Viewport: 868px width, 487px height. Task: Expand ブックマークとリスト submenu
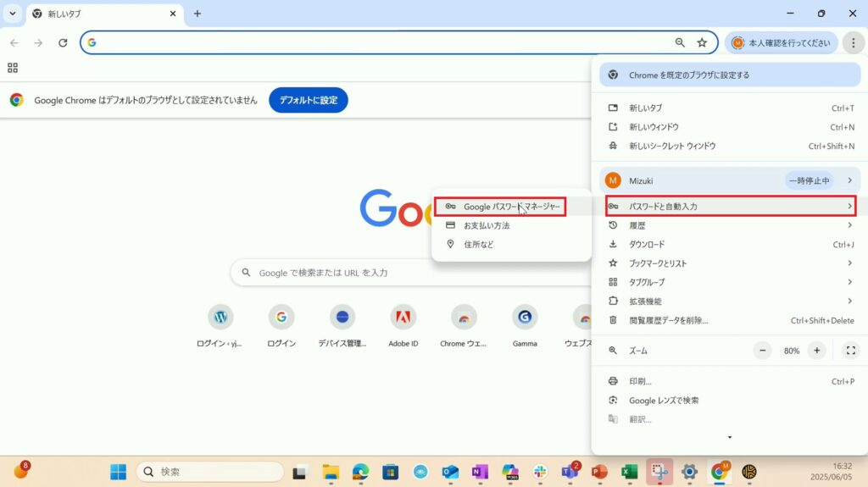point(730,263)
